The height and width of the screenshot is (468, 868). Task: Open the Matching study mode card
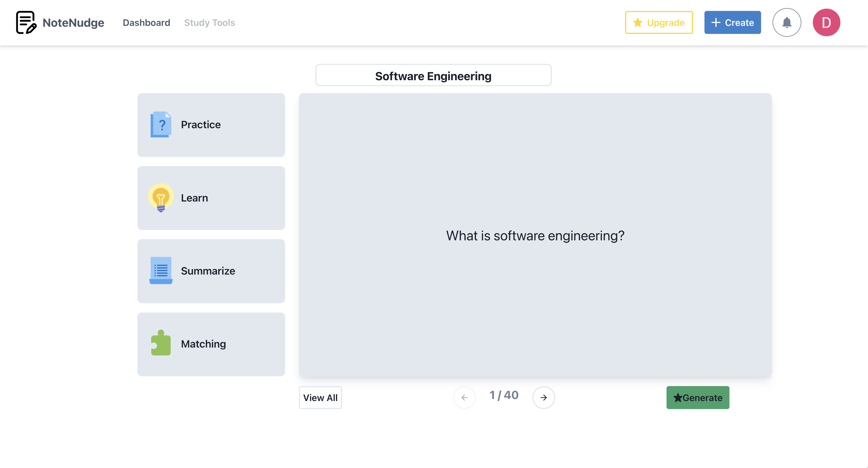tap(211, 344)
